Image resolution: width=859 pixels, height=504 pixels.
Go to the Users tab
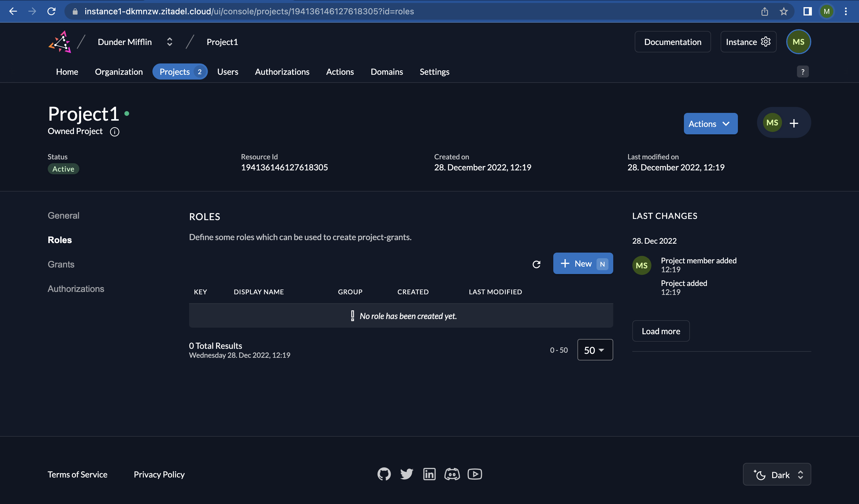(228, 71)
